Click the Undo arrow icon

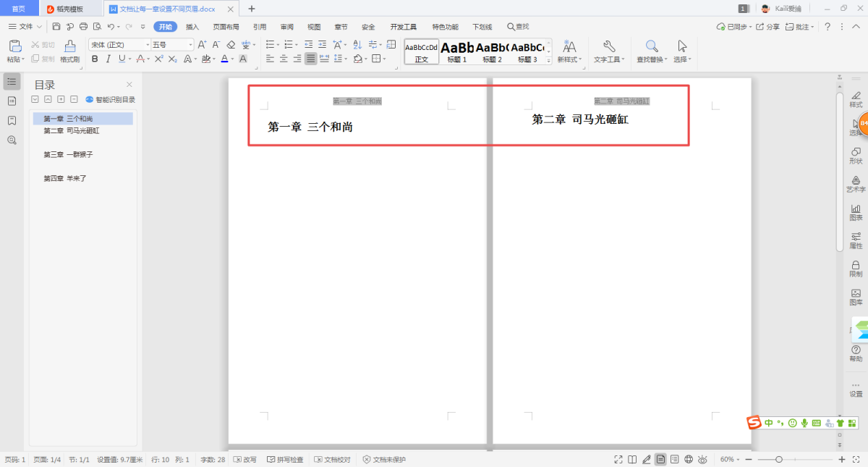(x=111, y=27)
